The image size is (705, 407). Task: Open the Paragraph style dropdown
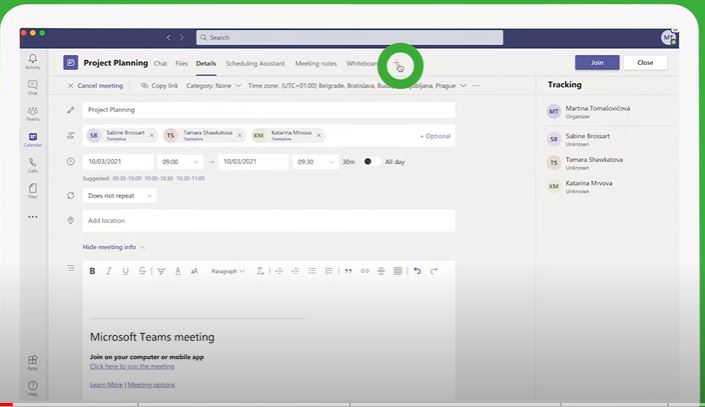coord(228,271)
